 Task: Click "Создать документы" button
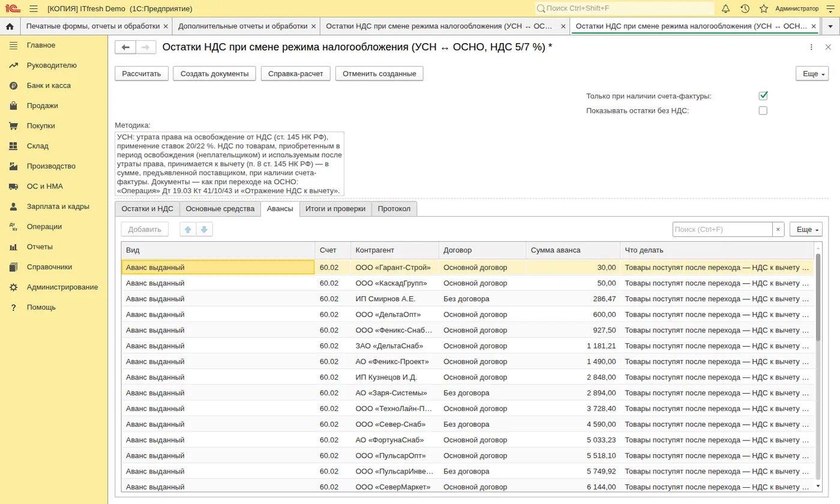214,73
